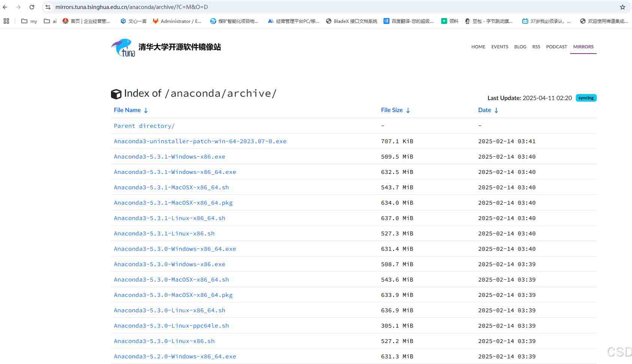632x364 pixels.
Task: Click the 634.0 MiB file size value
Action: (397, 203)
